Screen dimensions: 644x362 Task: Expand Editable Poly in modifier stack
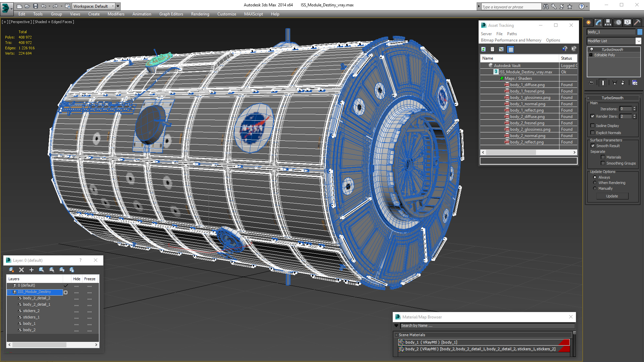[x=591, y=55]
